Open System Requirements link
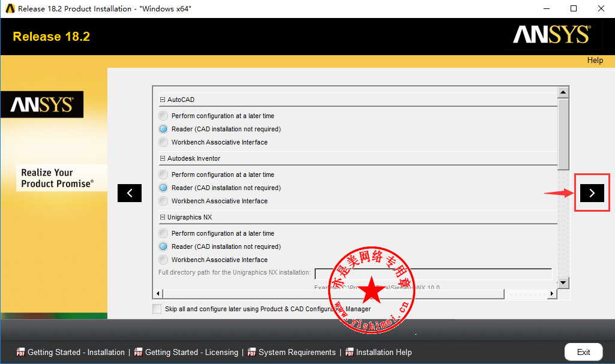Viewport: 615px width, 364px height. (298, 352)
